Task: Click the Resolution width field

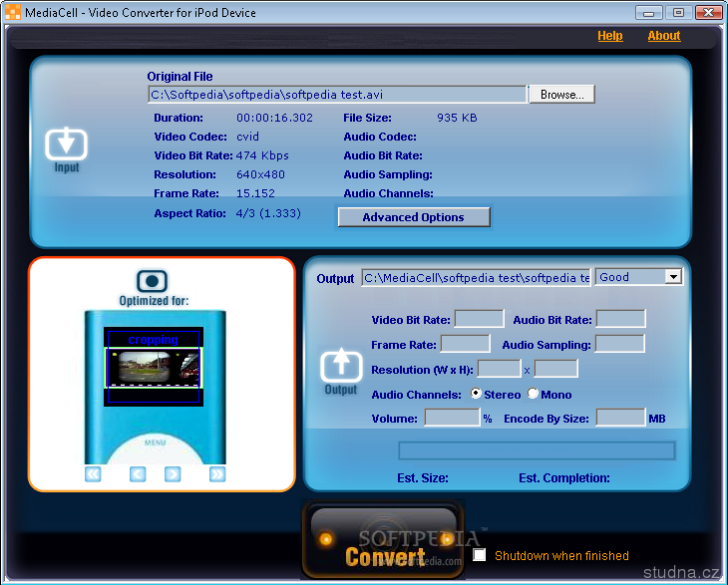Action: coord(499,369)
